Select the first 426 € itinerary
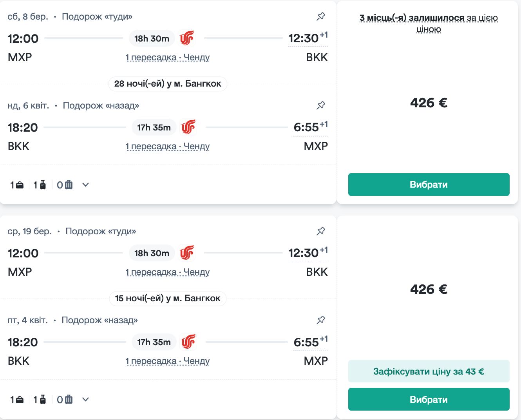This screenshot has width=521, height=420. 429,185
